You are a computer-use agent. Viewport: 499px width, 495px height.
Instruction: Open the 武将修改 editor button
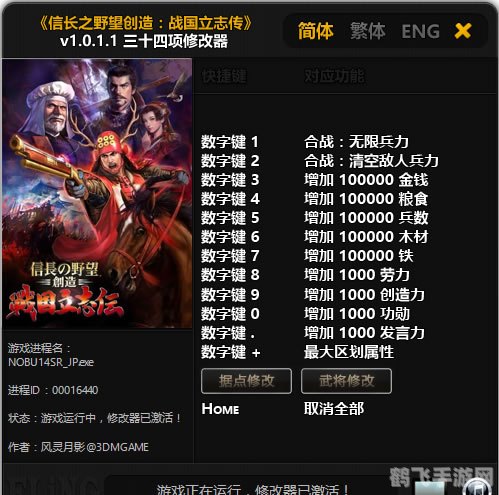(346, 381)
